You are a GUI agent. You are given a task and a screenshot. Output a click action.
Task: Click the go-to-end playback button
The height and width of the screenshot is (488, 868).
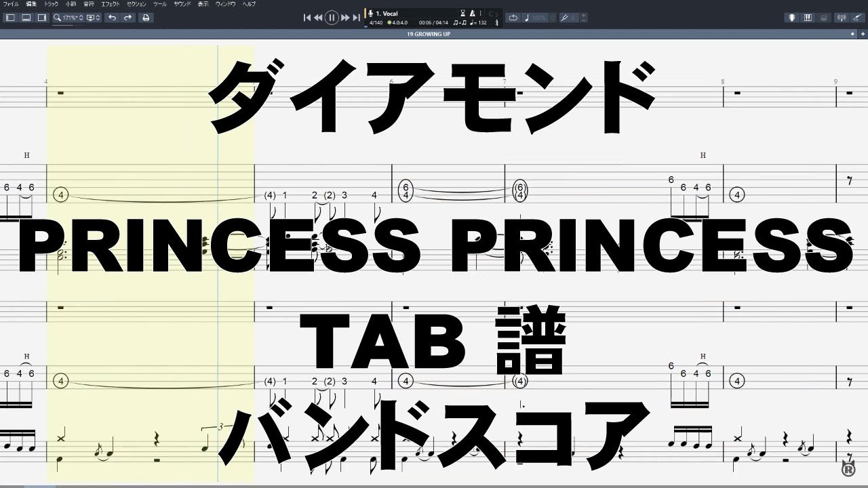pyautogui.click(x=355, y=17)
